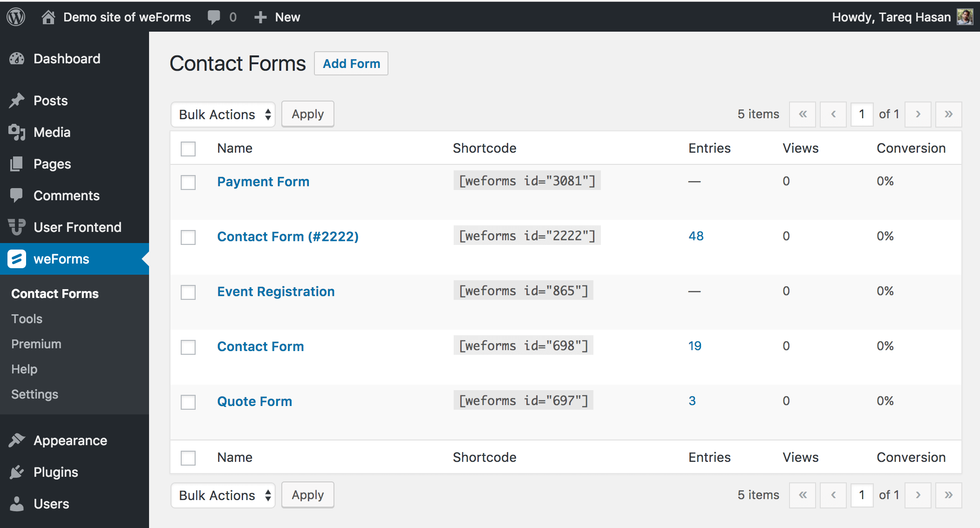Toggle checkbox for Payment Form row
This screenshot has height=528, width=980.
[x=189, y=182]
